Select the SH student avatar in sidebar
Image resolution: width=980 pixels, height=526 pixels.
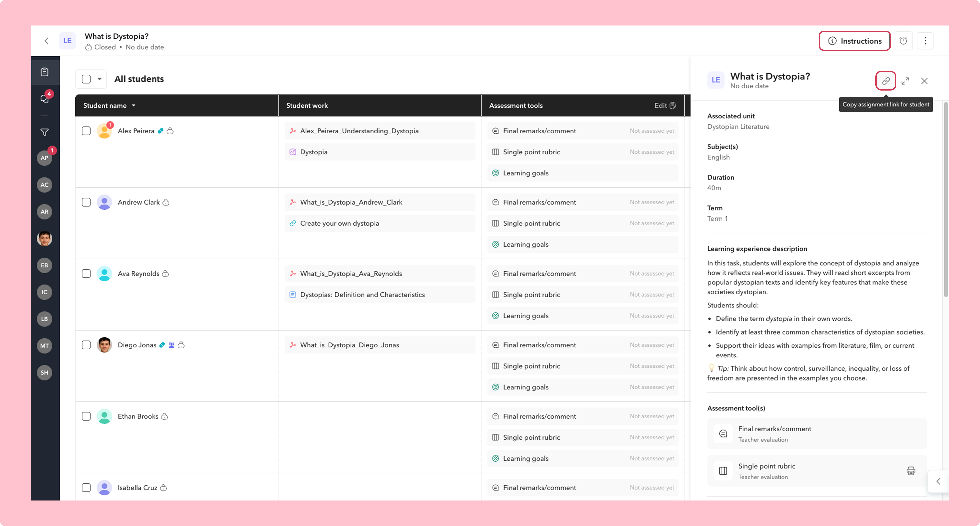(45, 373)
